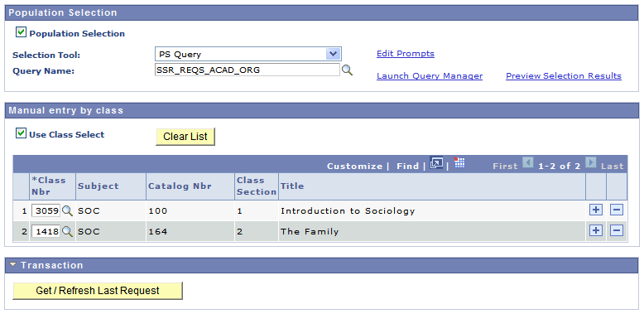The width and height of the screenshot is (644, 314).
Task: Open Preview Selection Results link
Action: click(x=564, y=75)
